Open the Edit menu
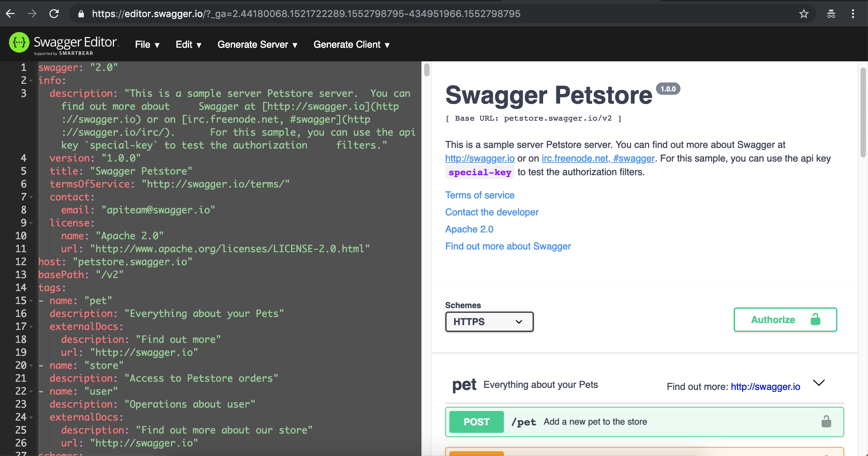 point(188,45)
